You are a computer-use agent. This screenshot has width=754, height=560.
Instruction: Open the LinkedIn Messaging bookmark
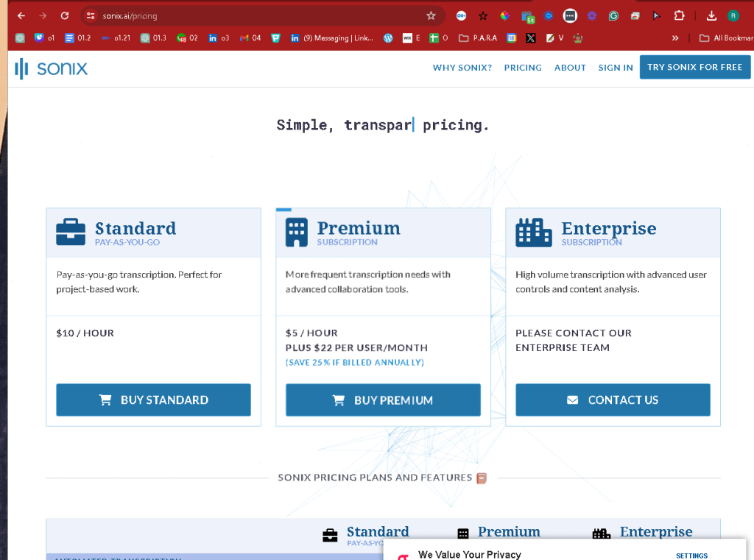click(332, 38)
